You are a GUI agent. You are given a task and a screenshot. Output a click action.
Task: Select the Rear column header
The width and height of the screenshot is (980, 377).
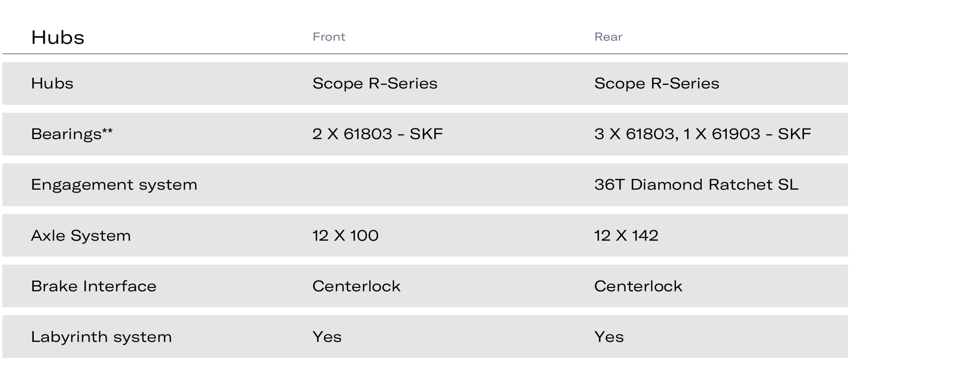pos(608,37)
